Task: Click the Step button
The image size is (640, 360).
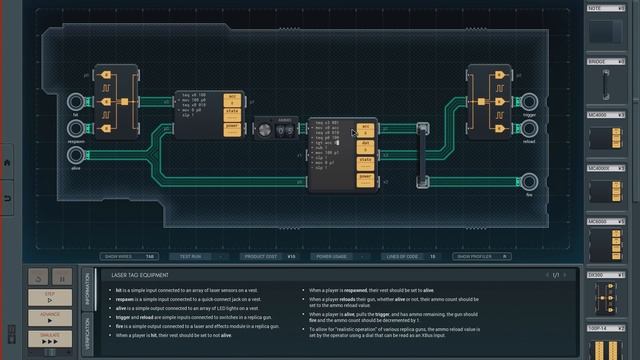Action: point(50,297)
